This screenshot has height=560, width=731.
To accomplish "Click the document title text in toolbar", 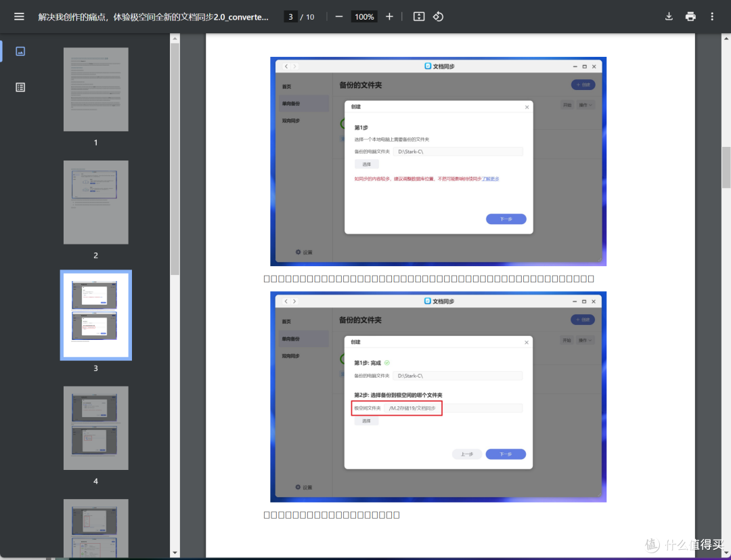I will pyautogui.click(x=154, y=17).
